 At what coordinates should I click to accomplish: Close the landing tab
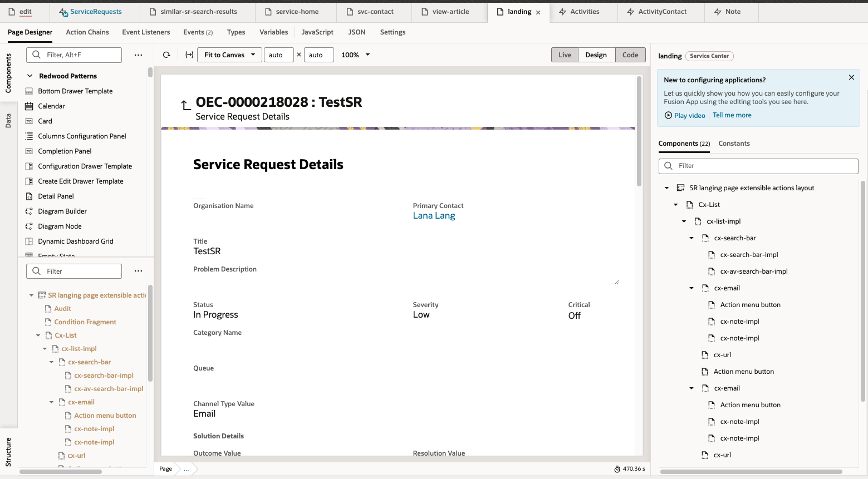[x=538, y=12]
